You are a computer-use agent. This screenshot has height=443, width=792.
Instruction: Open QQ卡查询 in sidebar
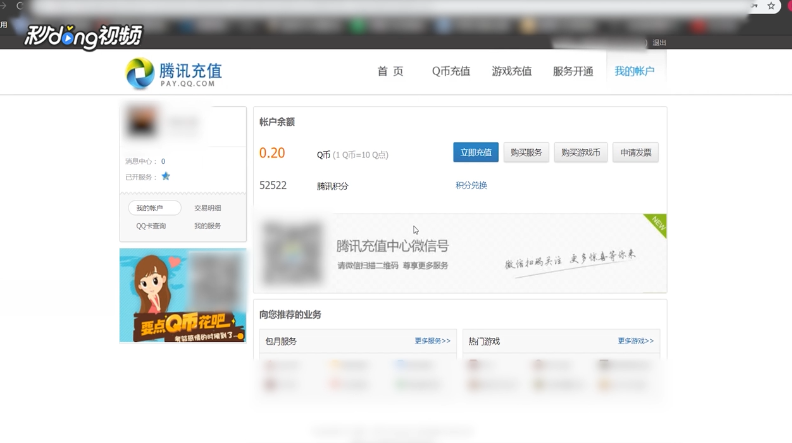pyautogui.click(x=151, y=226)
